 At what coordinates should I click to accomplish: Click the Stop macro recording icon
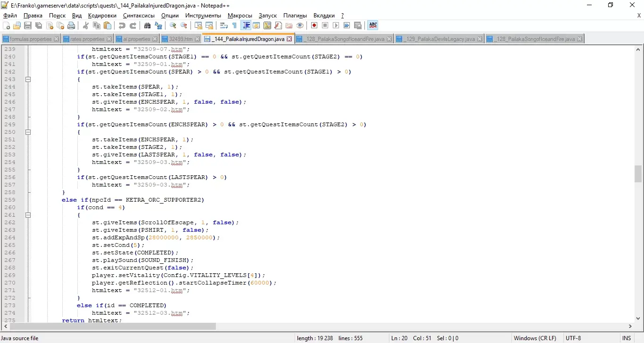(x=325, y=25)
